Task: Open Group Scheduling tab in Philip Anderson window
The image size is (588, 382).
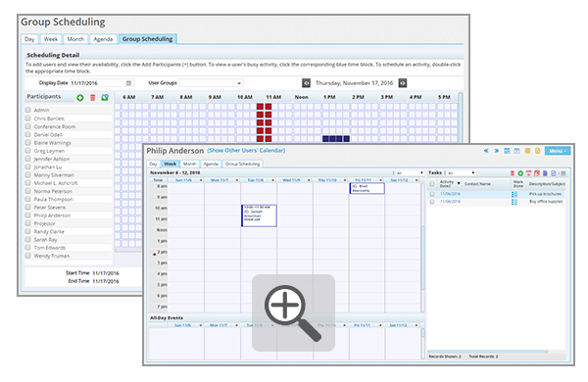Action: (243, 164)
